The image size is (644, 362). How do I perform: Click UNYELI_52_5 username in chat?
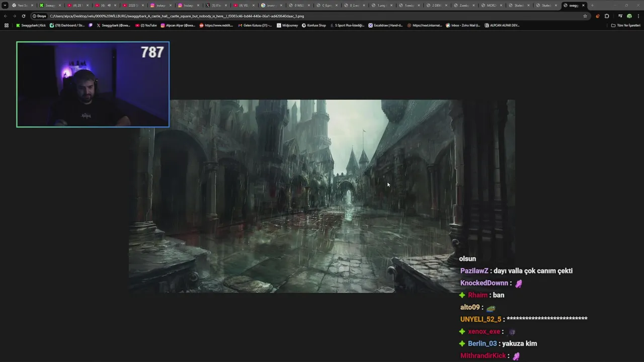pyautogui.click(x=481, y=319)
